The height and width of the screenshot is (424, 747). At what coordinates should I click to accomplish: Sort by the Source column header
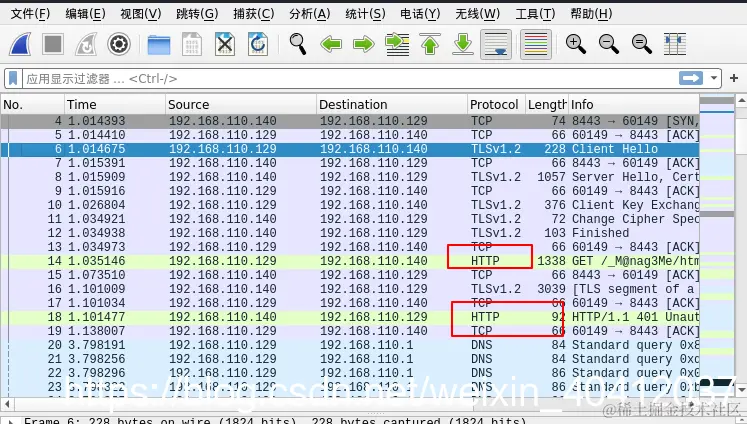click(241, 104)
